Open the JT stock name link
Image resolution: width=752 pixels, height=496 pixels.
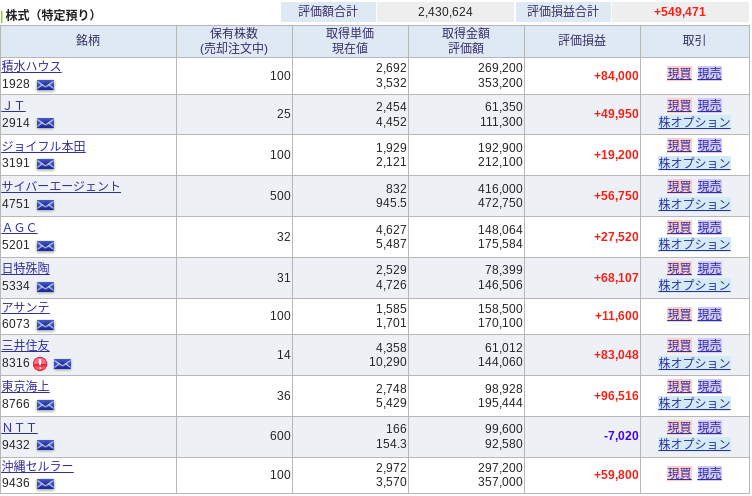(x=13, y=106)
